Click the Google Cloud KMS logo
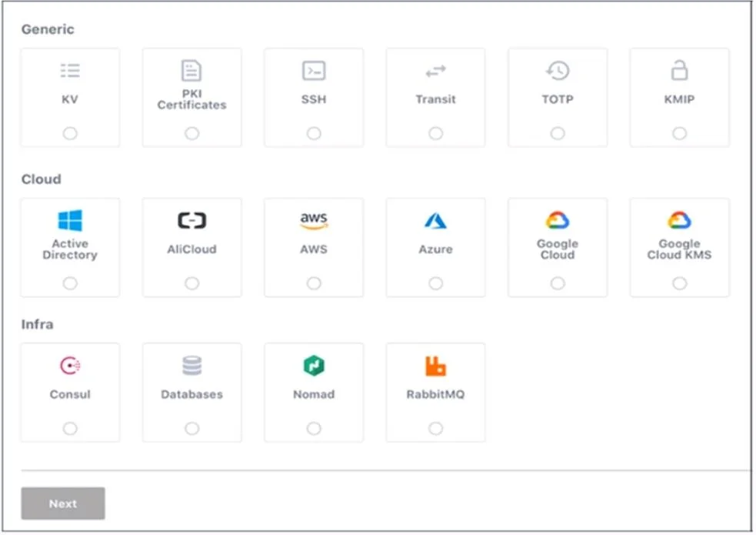The height and width of the screenshot is (535, 756). 679,220
